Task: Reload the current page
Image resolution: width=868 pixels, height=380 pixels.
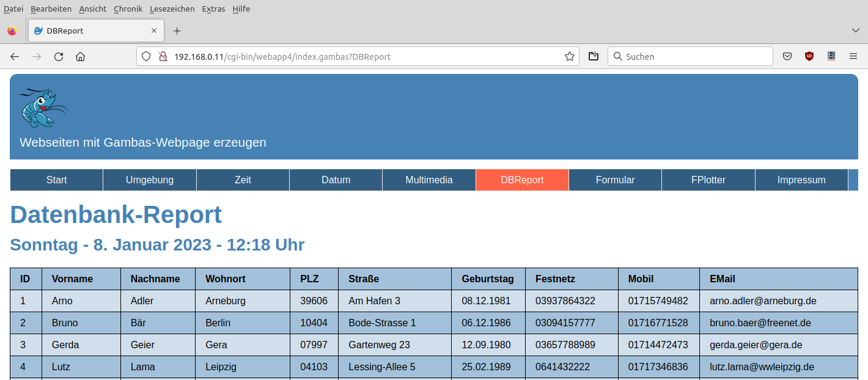Action: pos(59,57)
